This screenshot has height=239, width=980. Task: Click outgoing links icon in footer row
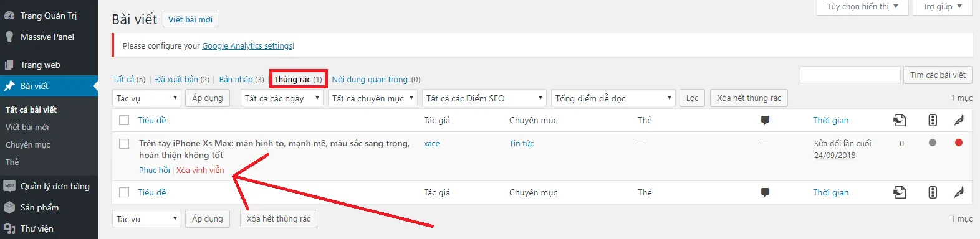point(900,192)
